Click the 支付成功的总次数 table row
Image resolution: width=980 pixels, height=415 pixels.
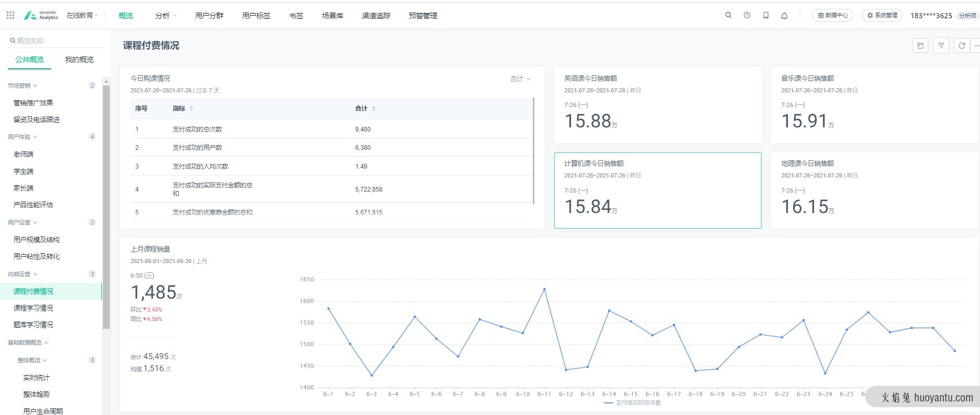pos(332,129)
